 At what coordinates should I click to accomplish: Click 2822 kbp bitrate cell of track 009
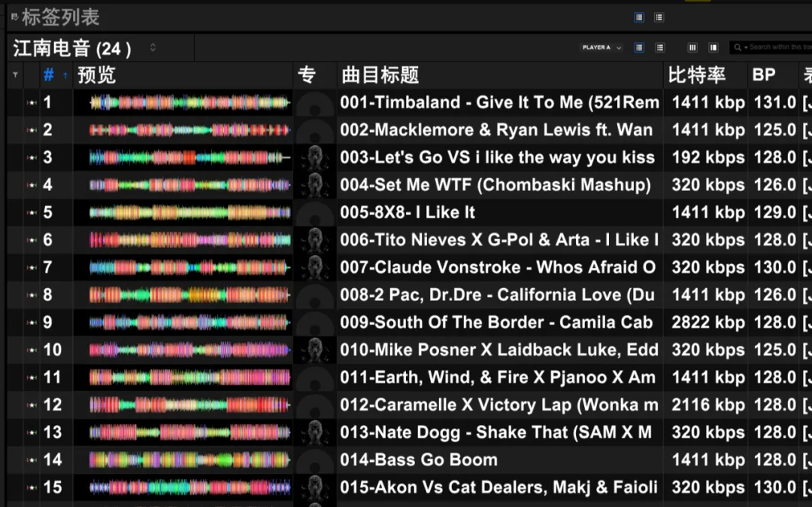tap(708, 322)
